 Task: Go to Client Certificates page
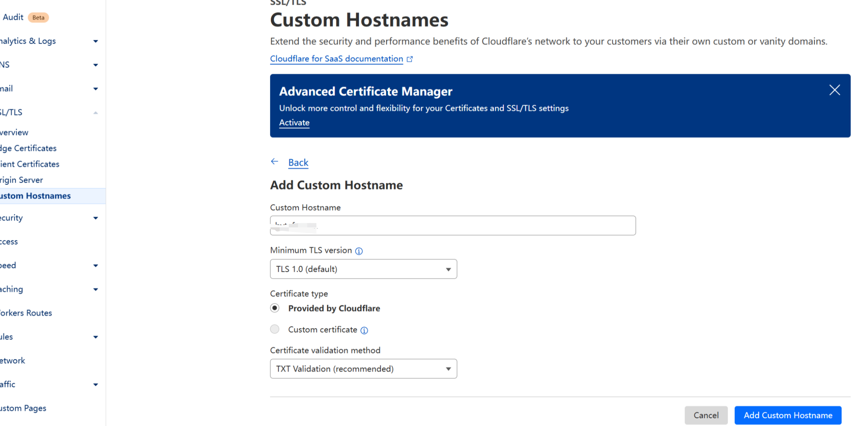click(30, 164)
